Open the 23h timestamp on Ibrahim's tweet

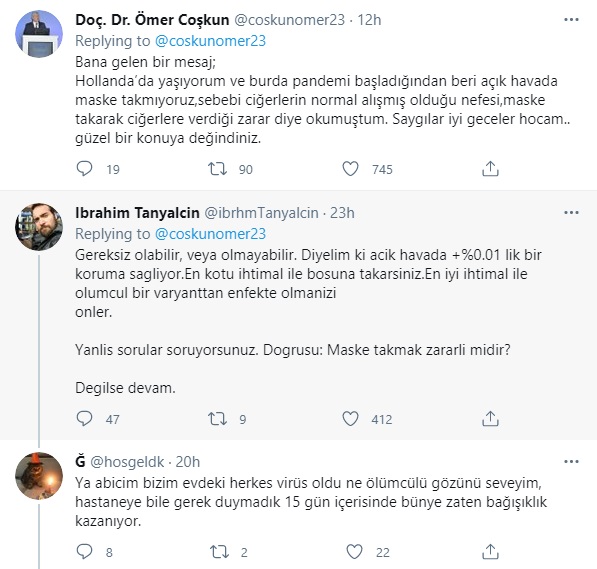(342, 213)
